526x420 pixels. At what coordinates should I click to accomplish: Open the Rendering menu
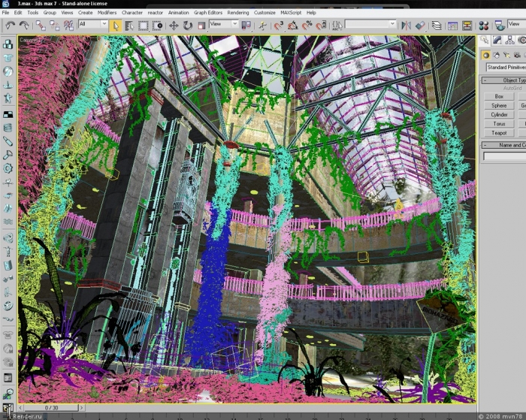tap(238, 13)
